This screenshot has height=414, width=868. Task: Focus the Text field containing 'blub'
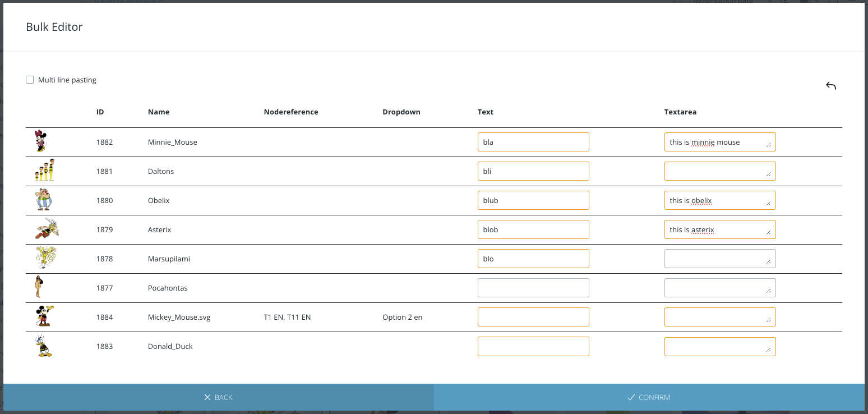(533, 200)
